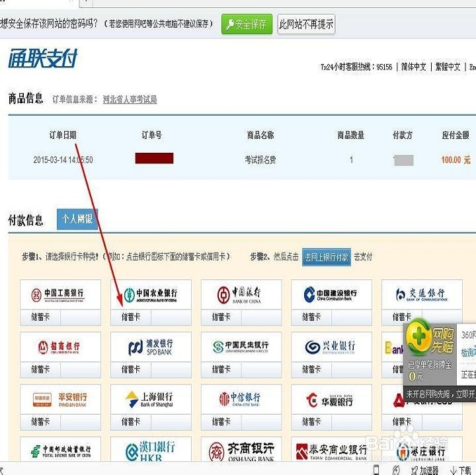Choose the 枣庄银行 logo
This screenshot has height=475, width=476.
tap(422, 451)
